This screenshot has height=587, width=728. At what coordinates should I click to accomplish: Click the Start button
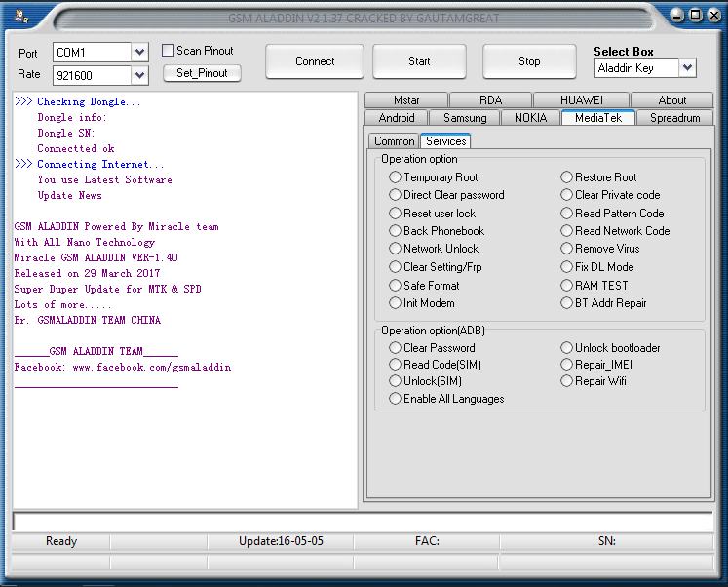click(419, 61)
